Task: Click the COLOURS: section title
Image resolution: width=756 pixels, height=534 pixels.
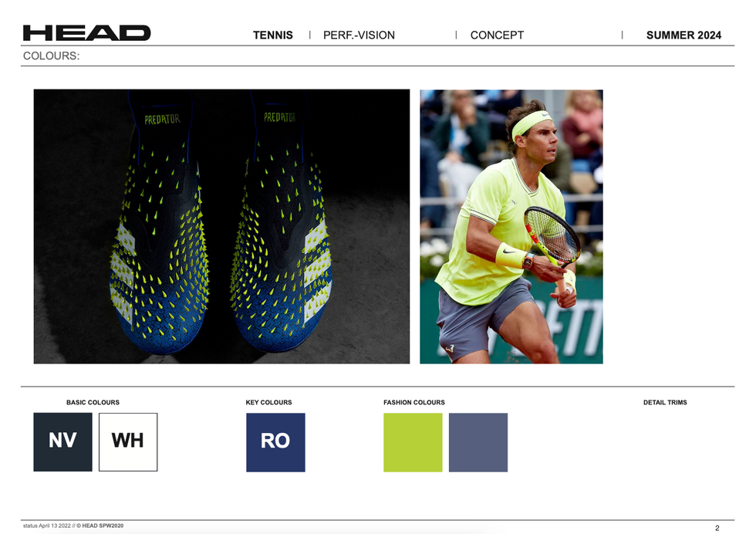Action: [x=51, y=56]
